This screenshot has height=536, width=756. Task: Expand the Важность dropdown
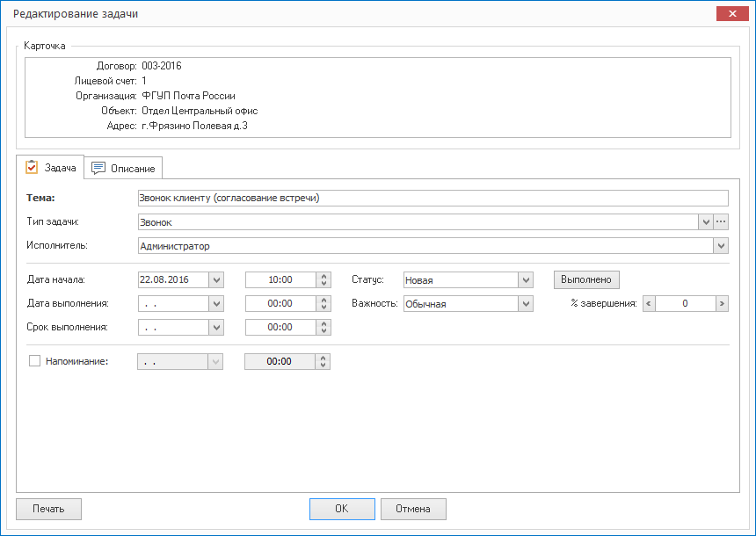coord(526,304)
